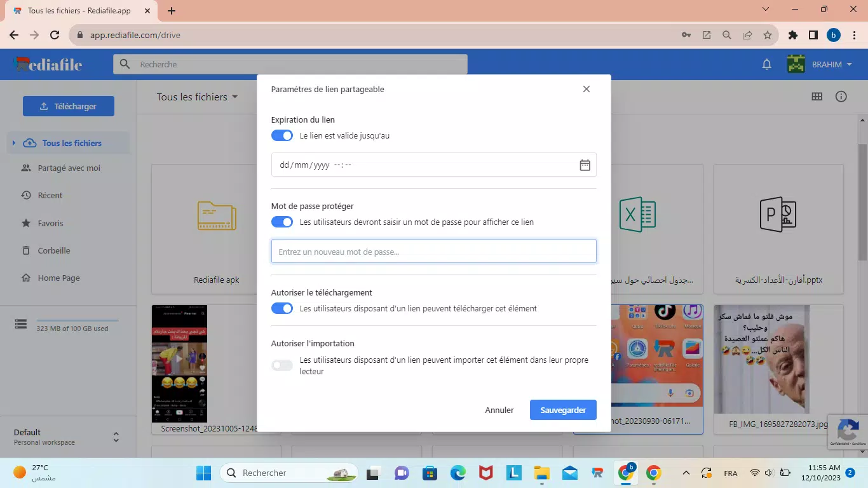Enable Autoriser l'importation toggle
Image resolution: width=868 pixels, height=488 pixels.
(x=281, y=365)
